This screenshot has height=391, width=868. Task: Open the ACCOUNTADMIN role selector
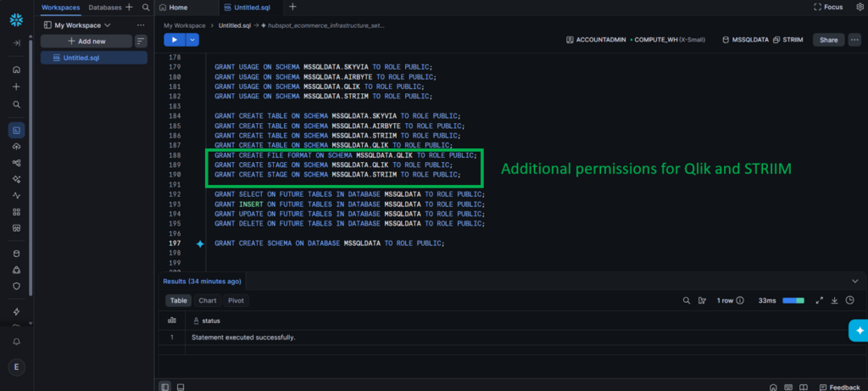596,40
